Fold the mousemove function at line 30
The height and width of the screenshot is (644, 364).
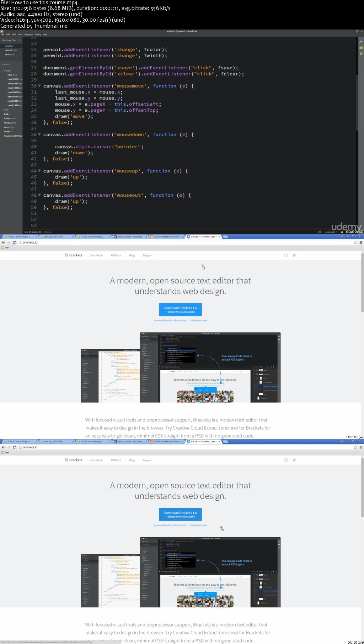[x=39, y=86]
